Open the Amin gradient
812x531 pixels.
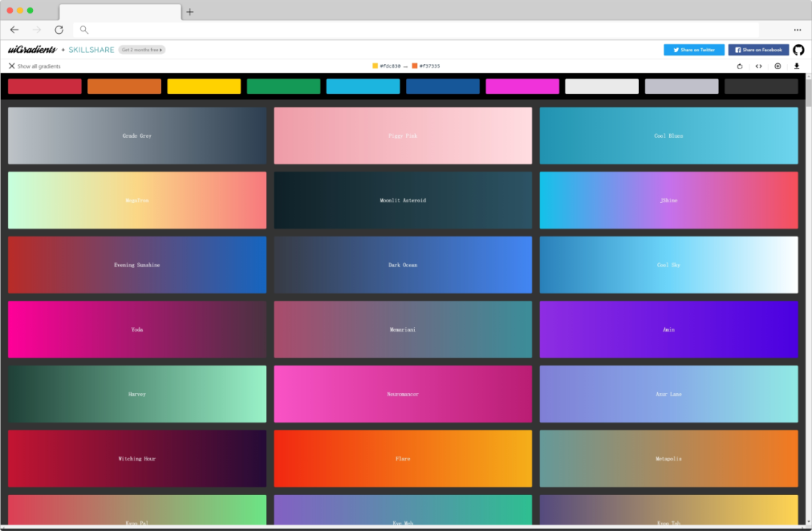tap(668, 329)
